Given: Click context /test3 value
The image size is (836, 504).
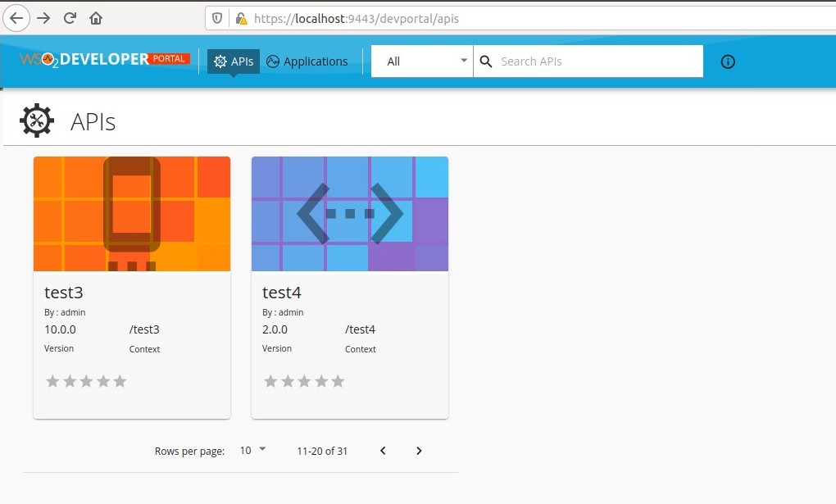Looking at the screenshot, I should pyautogui.click(x=144, y=329).
